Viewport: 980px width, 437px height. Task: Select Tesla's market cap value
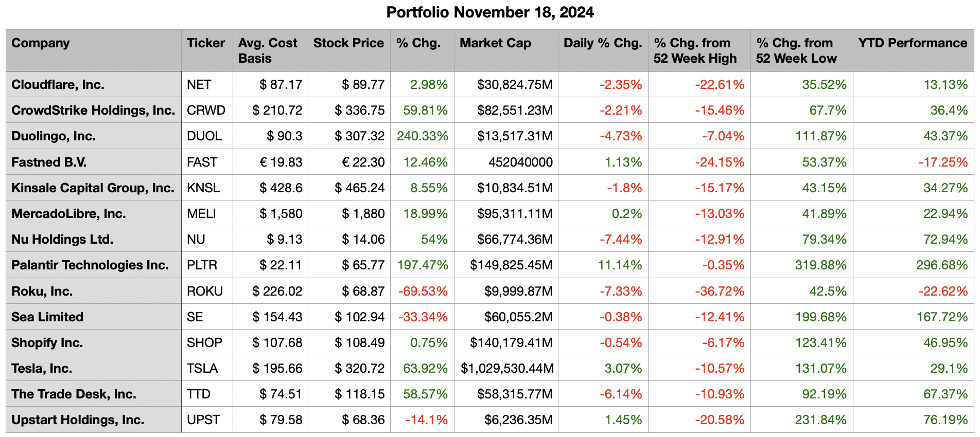tap(507, 369)
